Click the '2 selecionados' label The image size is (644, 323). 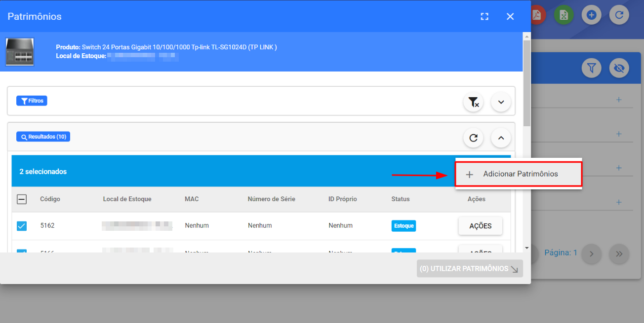(43, 172)
